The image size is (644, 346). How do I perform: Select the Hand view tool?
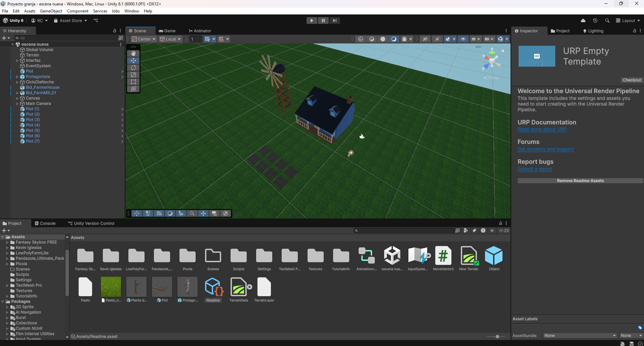point(133,54)
